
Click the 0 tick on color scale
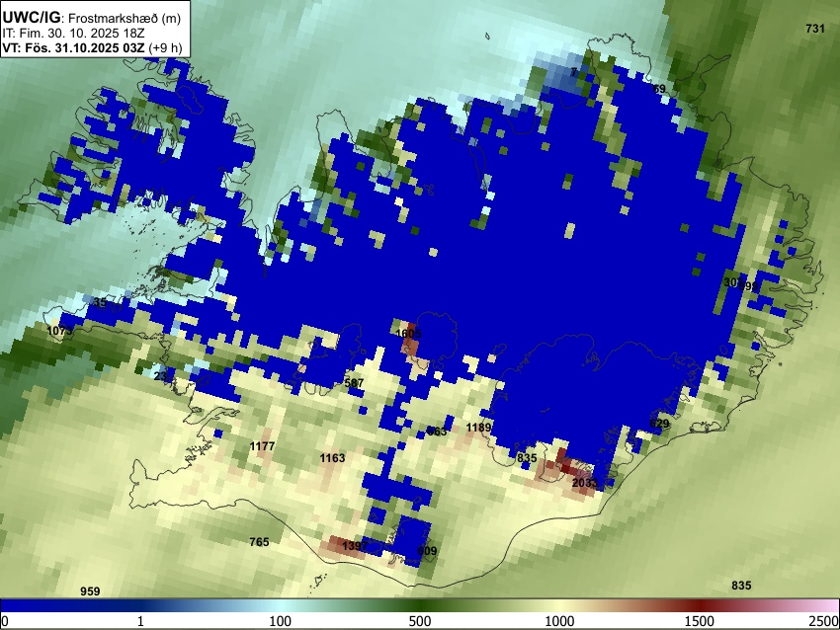tap(5, 621)
